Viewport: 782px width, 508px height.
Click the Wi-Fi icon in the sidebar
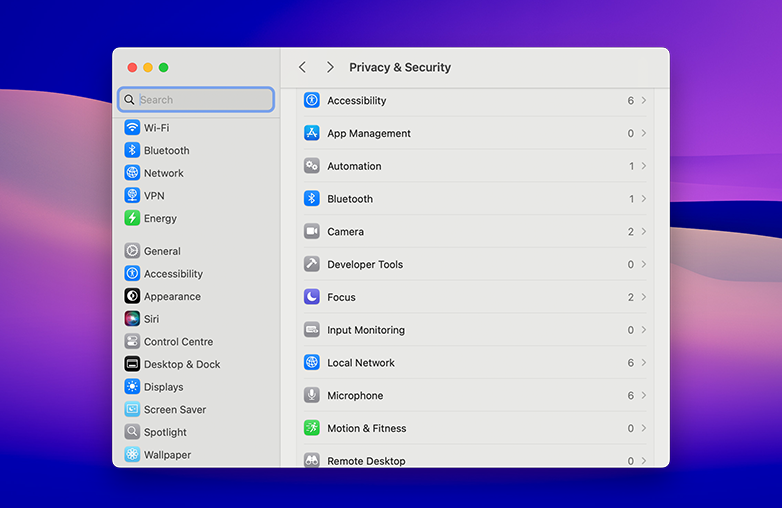(x=132, y=128)
